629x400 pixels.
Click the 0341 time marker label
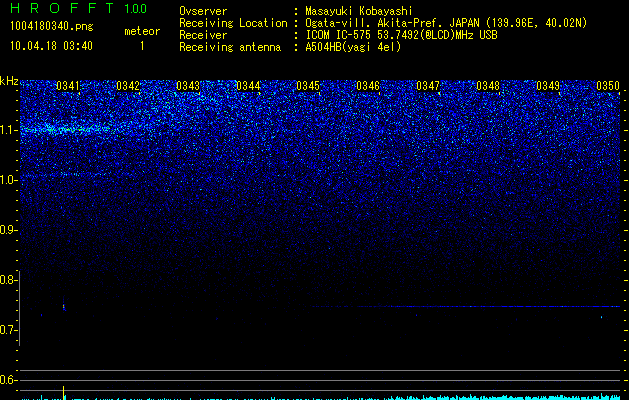click(68, 86)
